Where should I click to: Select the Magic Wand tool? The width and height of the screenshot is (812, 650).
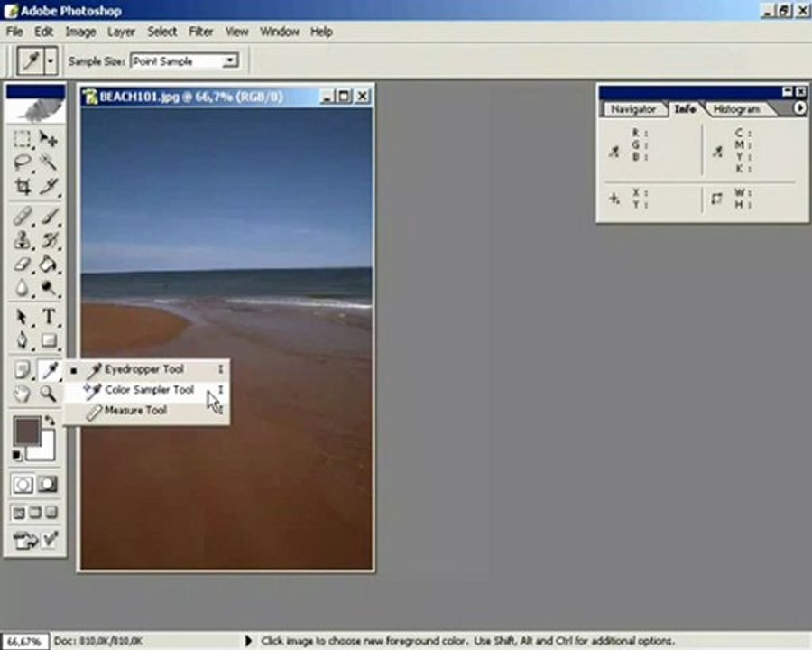[49, 162]
